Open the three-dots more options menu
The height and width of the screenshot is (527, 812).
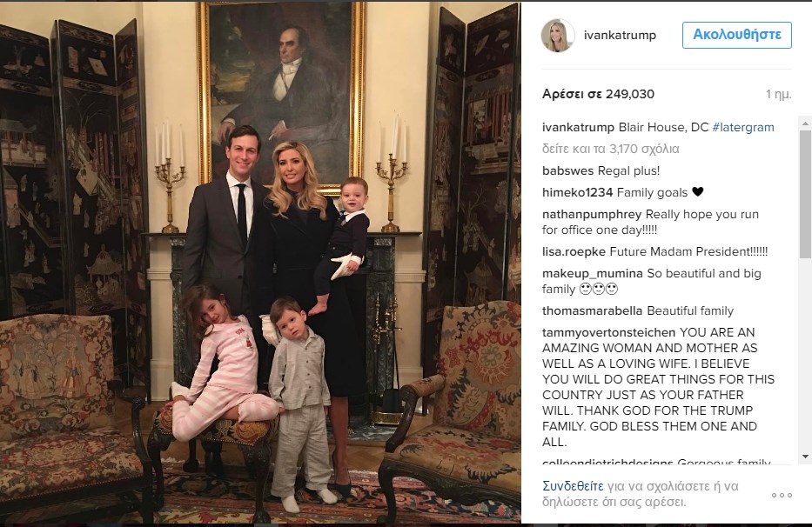(782, 496)
